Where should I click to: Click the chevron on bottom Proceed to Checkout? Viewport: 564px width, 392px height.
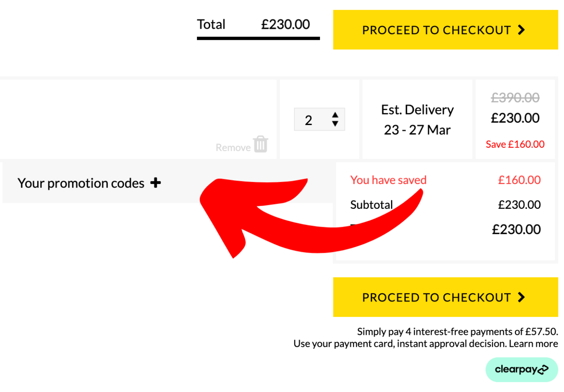[520, 297]
